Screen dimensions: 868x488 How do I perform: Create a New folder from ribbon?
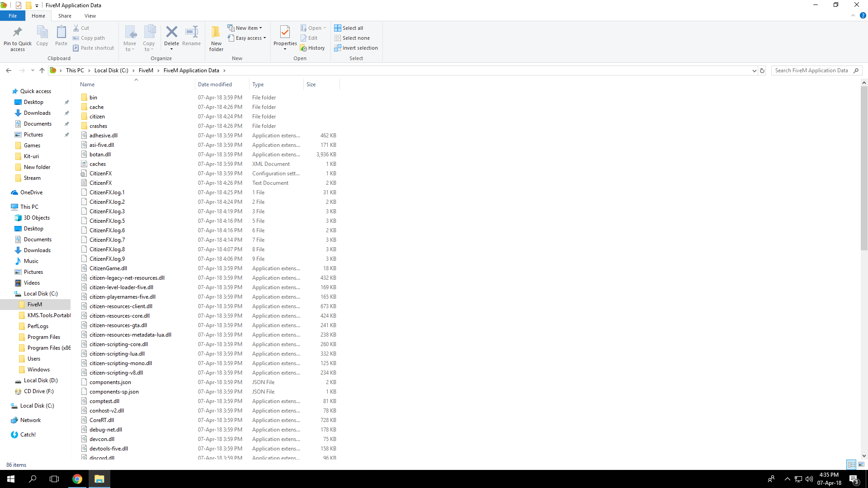click(x=216, y=38)
